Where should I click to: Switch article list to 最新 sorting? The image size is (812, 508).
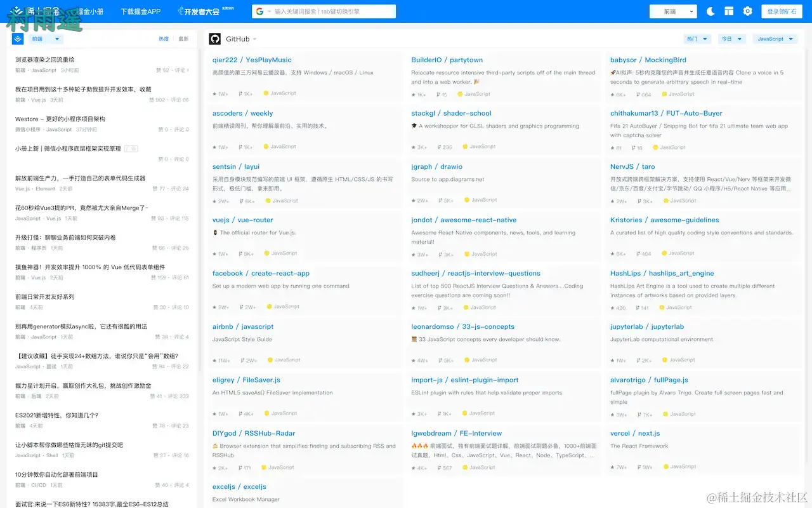tap(183, 39)
